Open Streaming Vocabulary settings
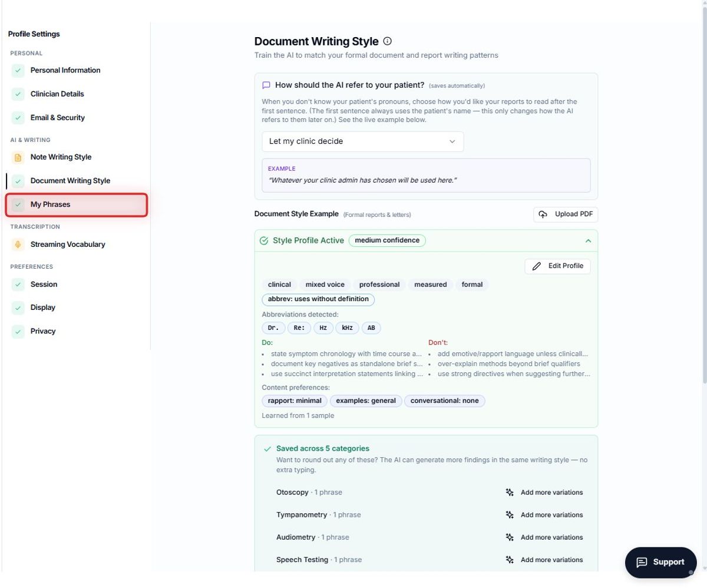707x588 pixels. pyautogui.click(x=76, y=245)
